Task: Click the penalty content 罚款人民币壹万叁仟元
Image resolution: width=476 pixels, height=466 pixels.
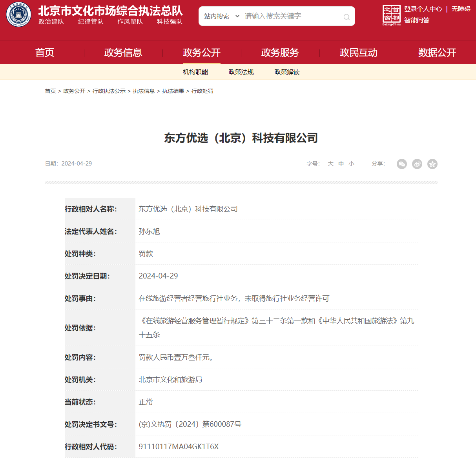Action: click(x=176, y=357)
